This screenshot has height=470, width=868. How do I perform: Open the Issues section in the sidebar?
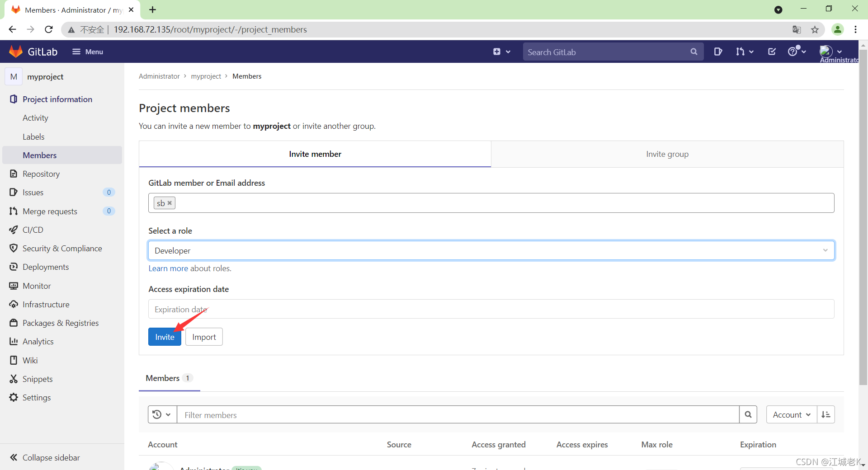click(33, 192)
